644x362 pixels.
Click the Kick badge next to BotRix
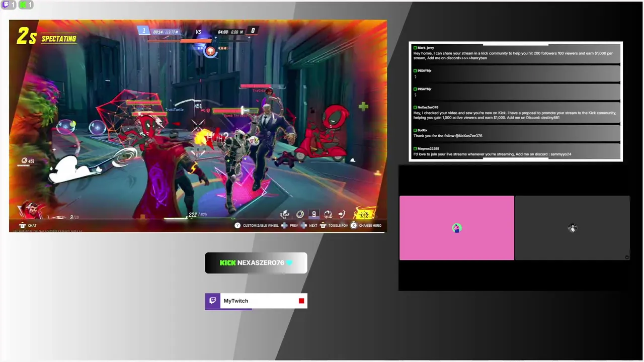click(x=415, y=130)
